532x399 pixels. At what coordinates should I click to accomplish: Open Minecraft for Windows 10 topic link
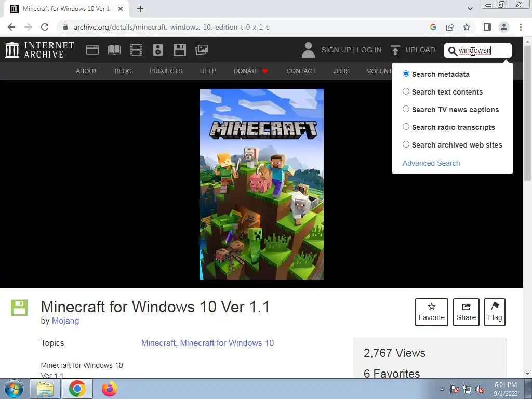click(x=227, y=343)
